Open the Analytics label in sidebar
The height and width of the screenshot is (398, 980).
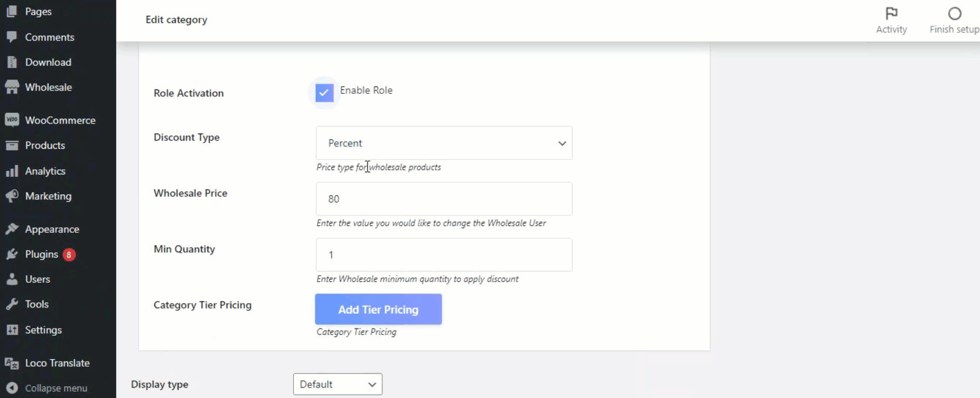point(45,171)
